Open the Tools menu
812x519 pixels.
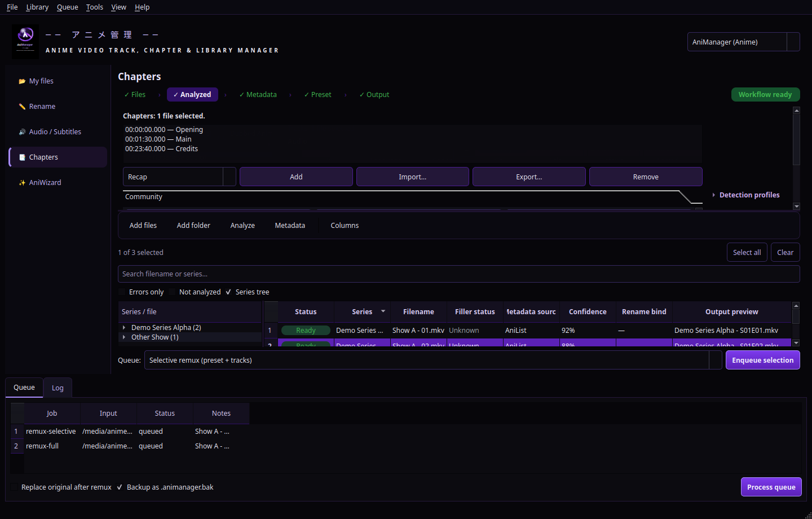pos(95,7)
